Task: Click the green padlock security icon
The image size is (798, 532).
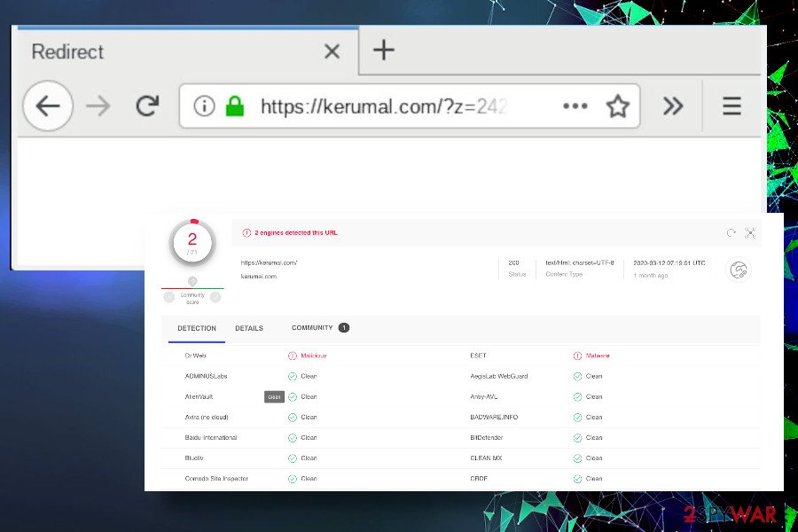Action: (x=235, y=106)
